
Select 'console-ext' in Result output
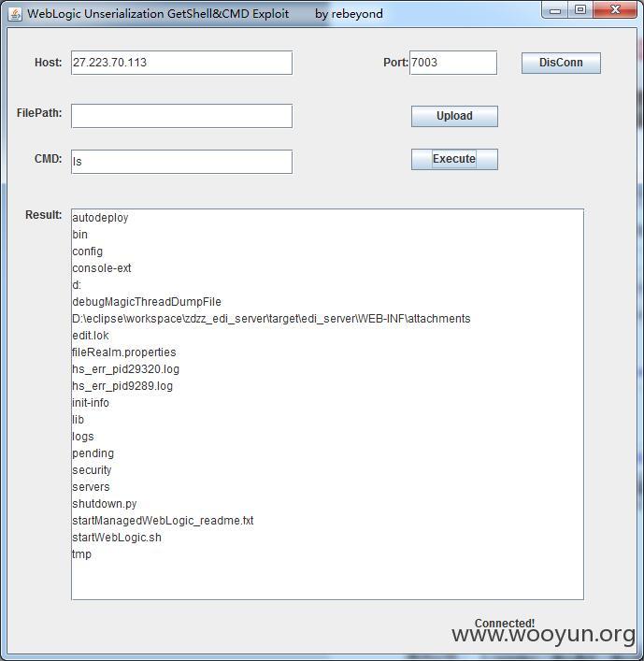click(102, 268)
